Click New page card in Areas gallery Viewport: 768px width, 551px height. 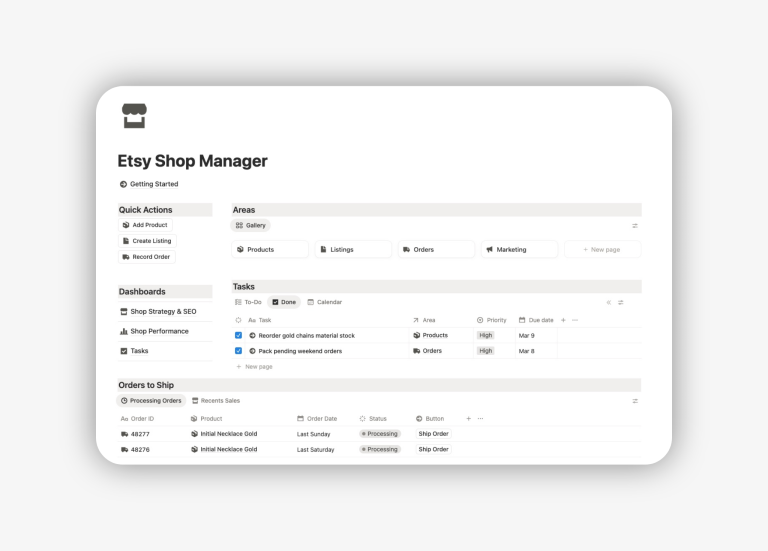[602, 249]
